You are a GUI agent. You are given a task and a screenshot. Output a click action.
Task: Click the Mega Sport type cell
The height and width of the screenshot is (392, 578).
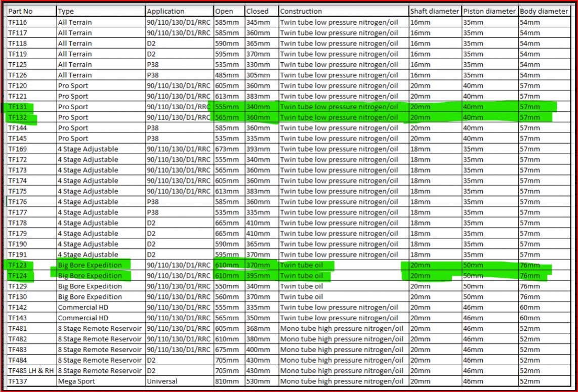tap(75, 381)
